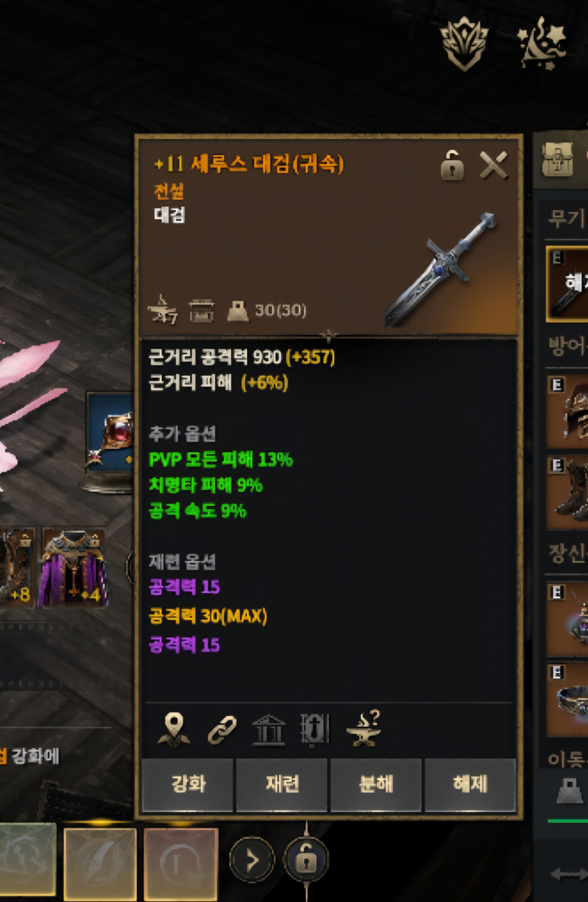Viewport: 588px width, 902px height.
Task: Click the chain link share icon
Action: [222, 730]
